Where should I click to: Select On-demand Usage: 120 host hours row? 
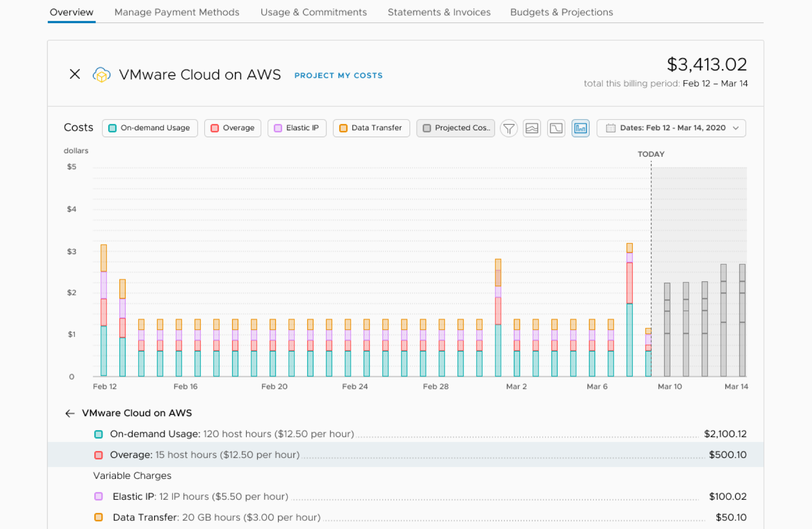tap(406, 434)
